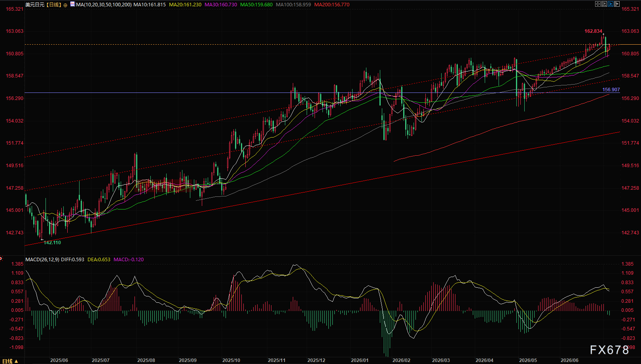Toggle the highlighted blue play axis icon
641x364 pixels.
point(611,4)
